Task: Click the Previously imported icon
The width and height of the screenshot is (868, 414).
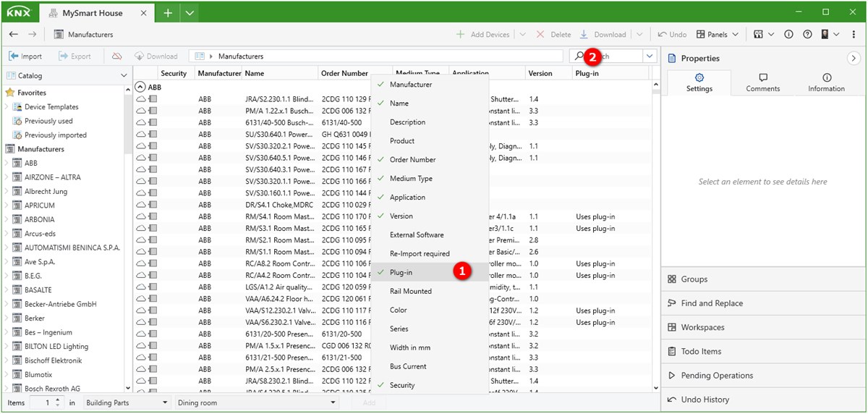Action: coord(17,135)
